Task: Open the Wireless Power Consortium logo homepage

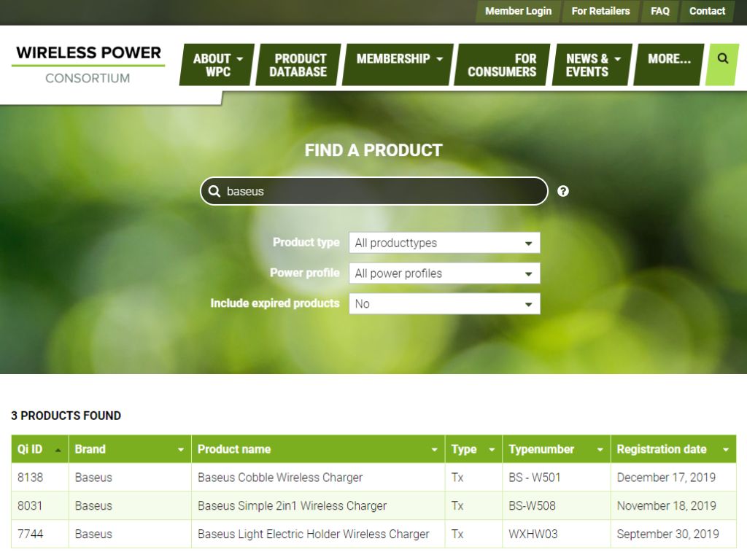Action: [x=88, y=64]
